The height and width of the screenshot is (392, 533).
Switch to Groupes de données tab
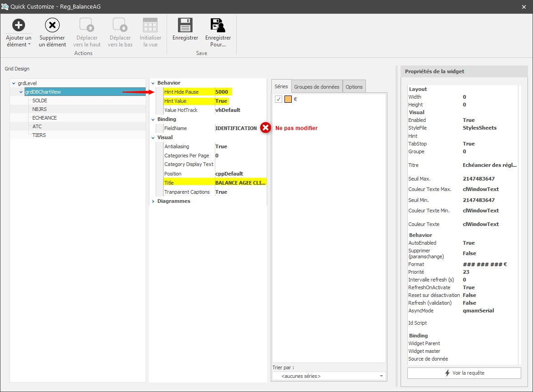[x=316, y=87]
